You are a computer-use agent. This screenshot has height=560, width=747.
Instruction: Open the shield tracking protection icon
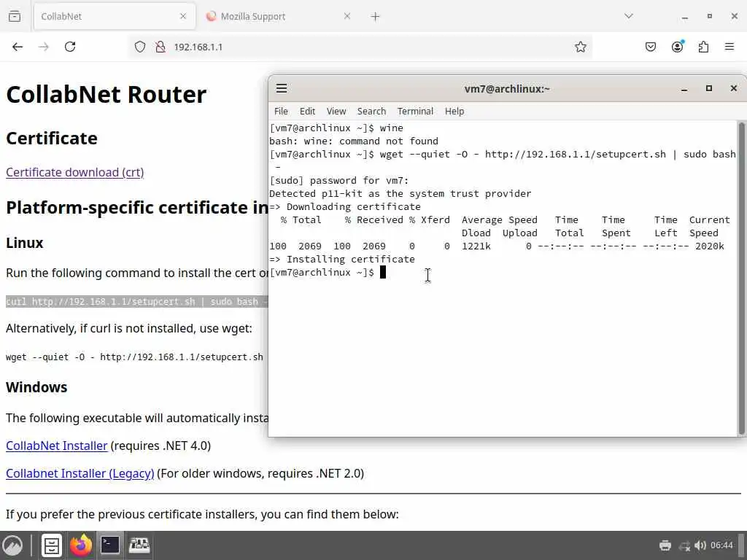(x=139, y=47)
